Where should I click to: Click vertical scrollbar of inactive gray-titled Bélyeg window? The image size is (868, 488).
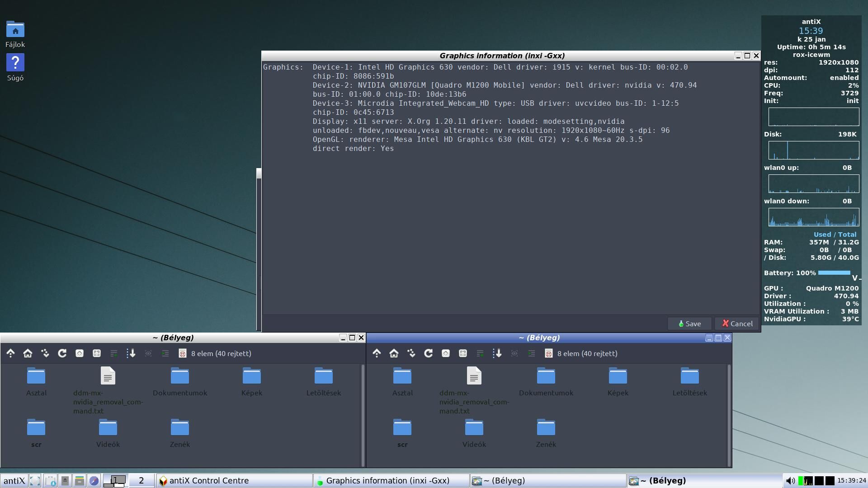coord(363,415)
